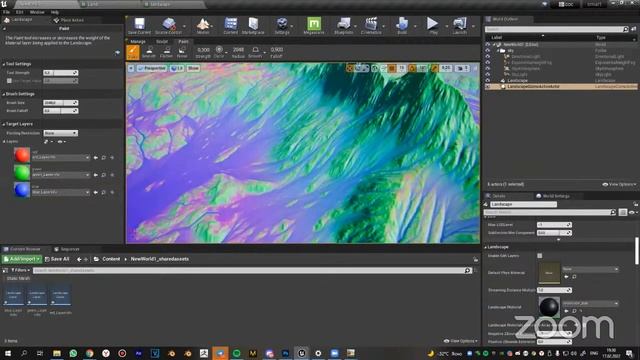Open the Add/Import dropdown button

pos(22,259)
